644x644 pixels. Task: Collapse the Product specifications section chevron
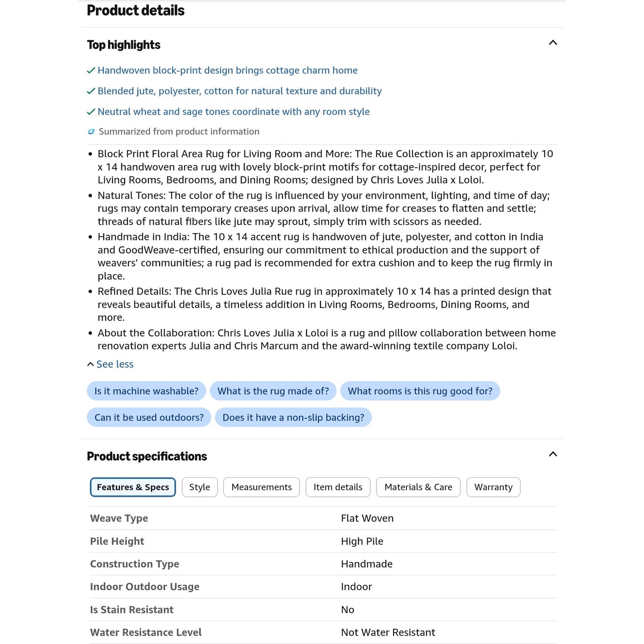553,454
